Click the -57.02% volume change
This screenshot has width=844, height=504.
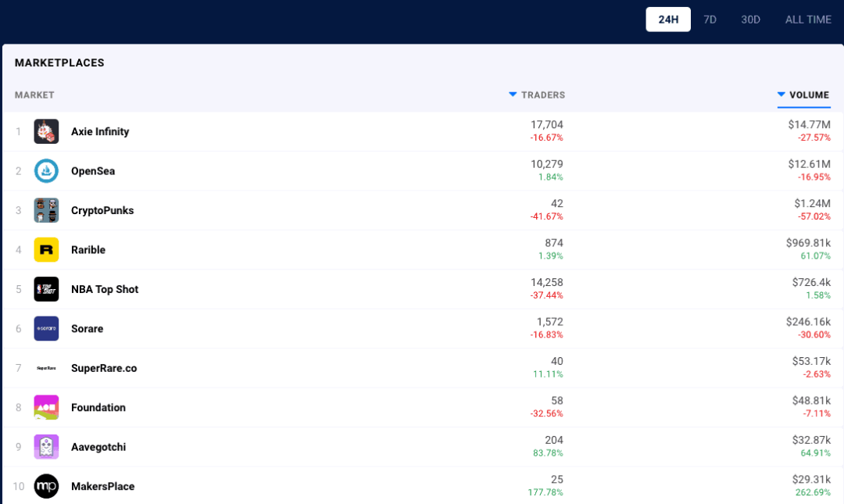(x=814, y=216)
